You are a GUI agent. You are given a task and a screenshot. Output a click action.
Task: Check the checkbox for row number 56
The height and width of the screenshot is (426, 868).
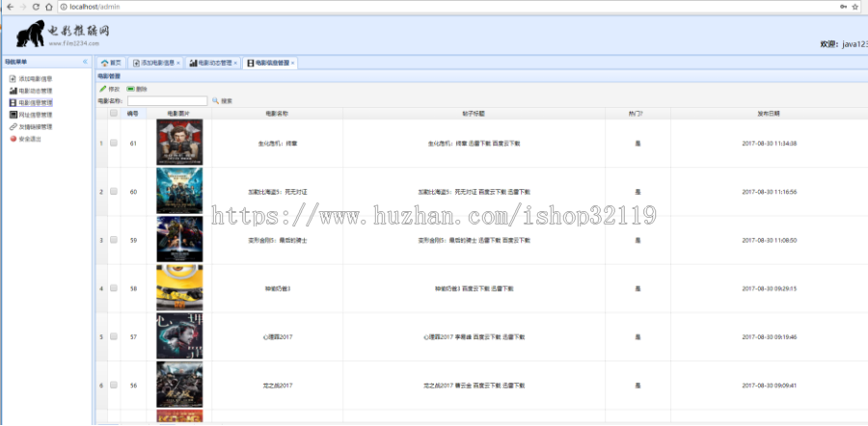click(x=114, y=386)
